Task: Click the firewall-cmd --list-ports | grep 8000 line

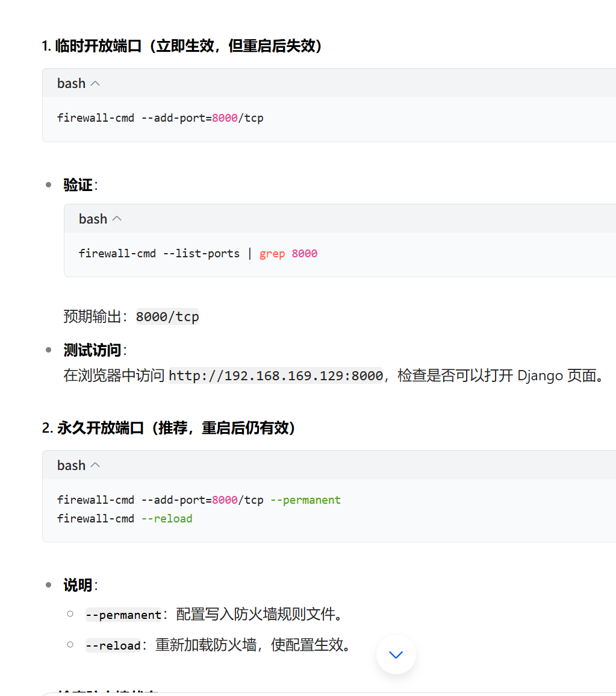Action: click(x=198, y=254)
